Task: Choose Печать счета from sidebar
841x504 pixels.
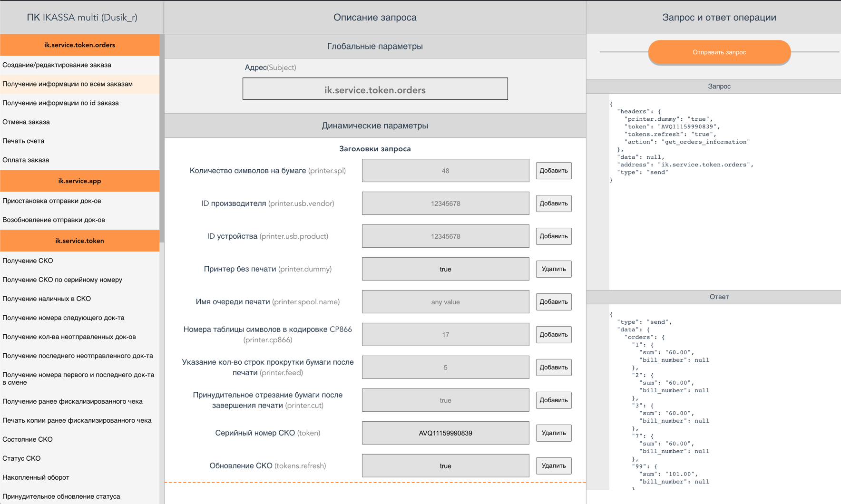Action: pos(23,141)
